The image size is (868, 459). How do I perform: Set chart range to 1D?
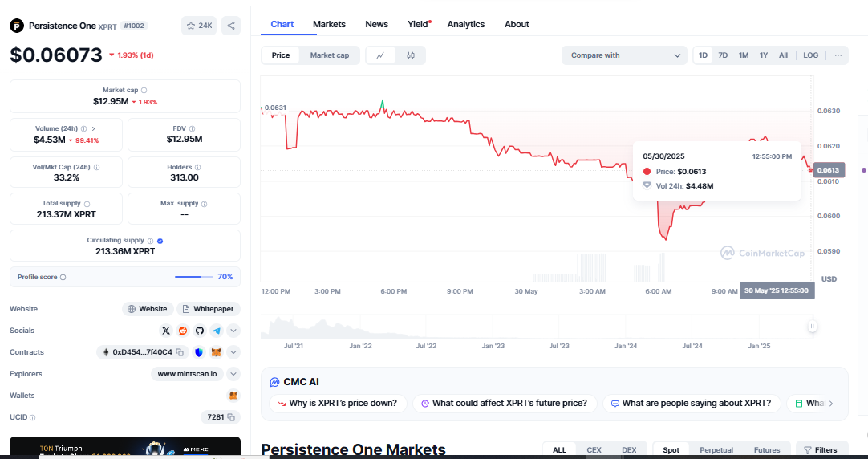pyautogui.click(x=703, y=55)
